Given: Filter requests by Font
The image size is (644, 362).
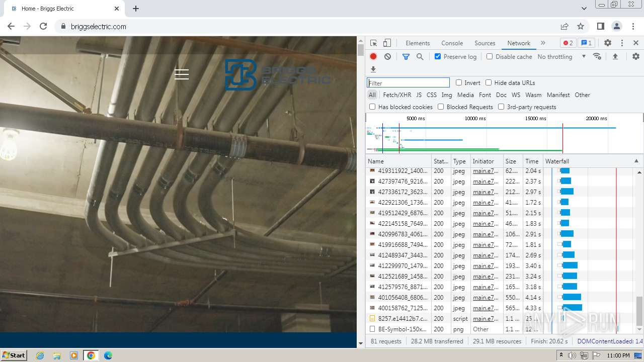Looking at the screenshot, I should 485,95.
